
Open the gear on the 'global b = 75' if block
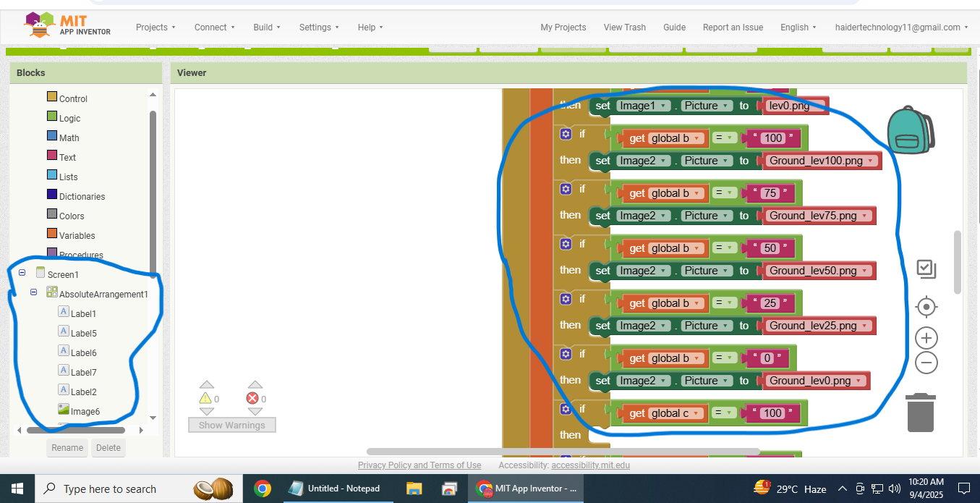pos(566,189)
